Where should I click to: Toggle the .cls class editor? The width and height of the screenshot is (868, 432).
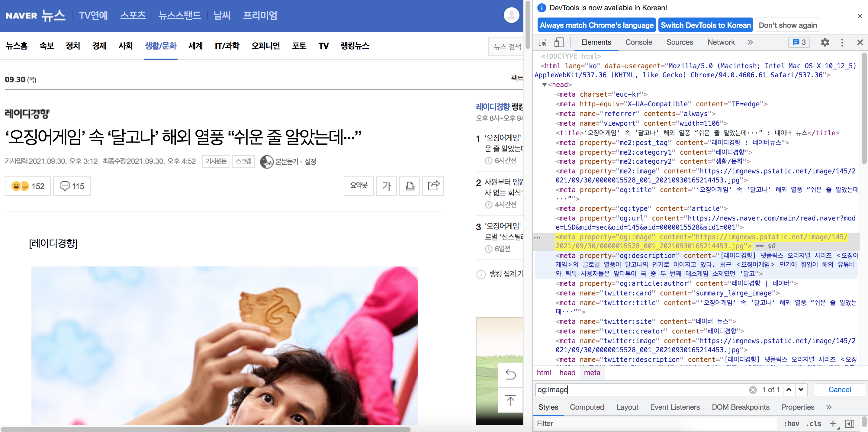[x=813, y=424]
